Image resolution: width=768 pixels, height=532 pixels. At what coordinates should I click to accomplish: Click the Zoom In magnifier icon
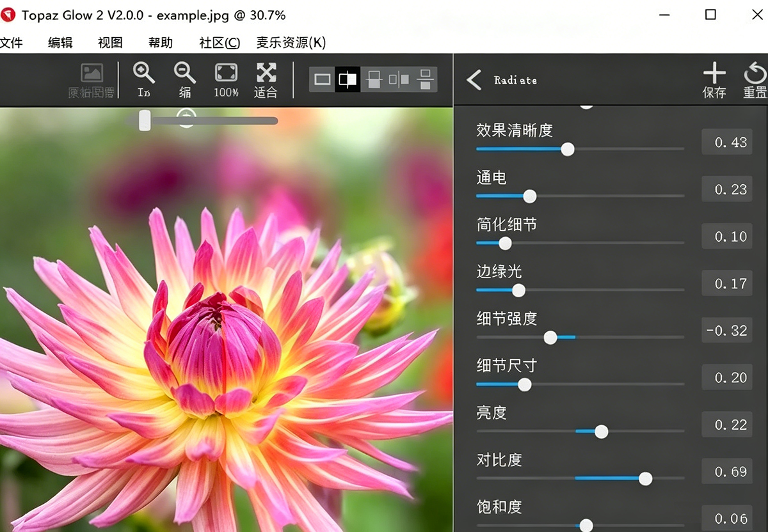coord(144,79)
